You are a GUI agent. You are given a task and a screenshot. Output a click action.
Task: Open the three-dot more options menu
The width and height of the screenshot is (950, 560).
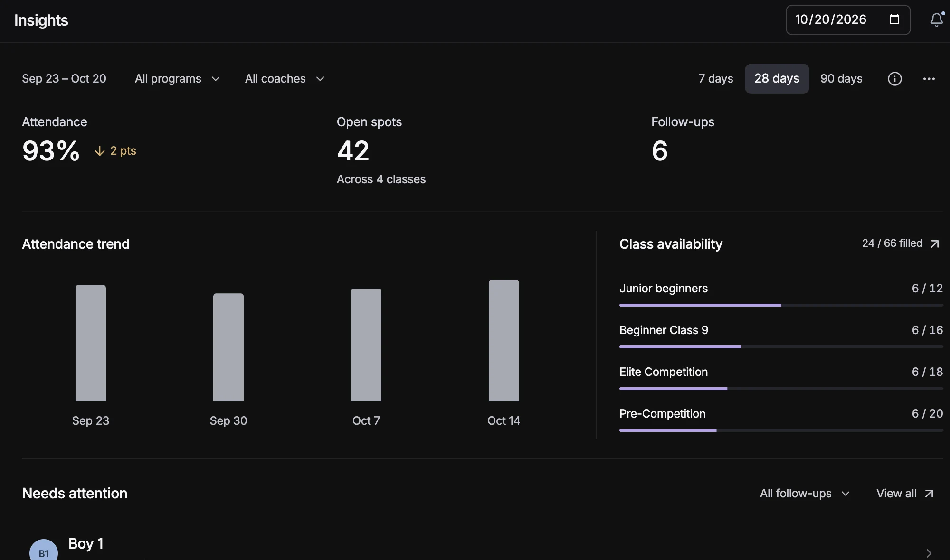tap(929, 79)
